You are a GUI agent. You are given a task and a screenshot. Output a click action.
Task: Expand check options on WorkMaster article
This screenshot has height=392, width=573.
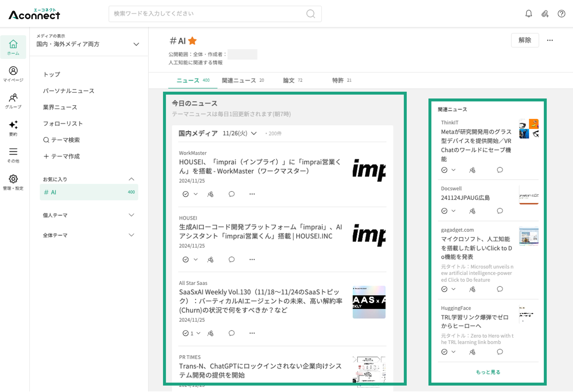[x=195, y=194]
